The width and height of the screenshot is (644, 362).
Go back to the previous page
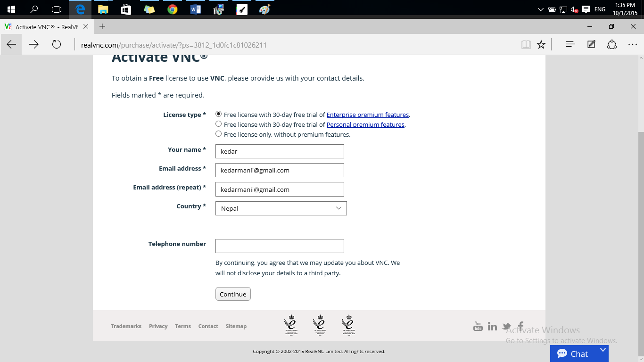(11, 44)
